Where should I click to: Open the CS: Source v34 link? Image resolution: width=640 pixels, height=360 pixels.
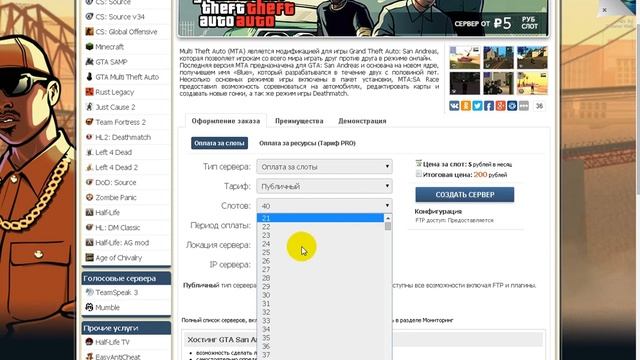[x=120, y=17]
